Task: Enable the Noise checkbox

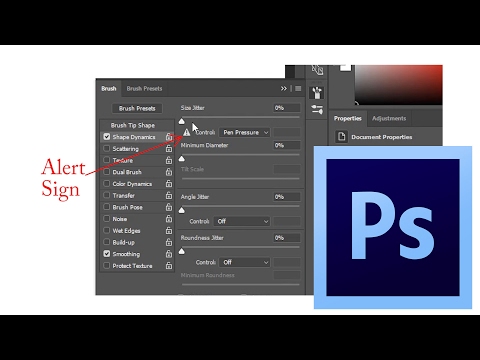Action: click(107, 219)
